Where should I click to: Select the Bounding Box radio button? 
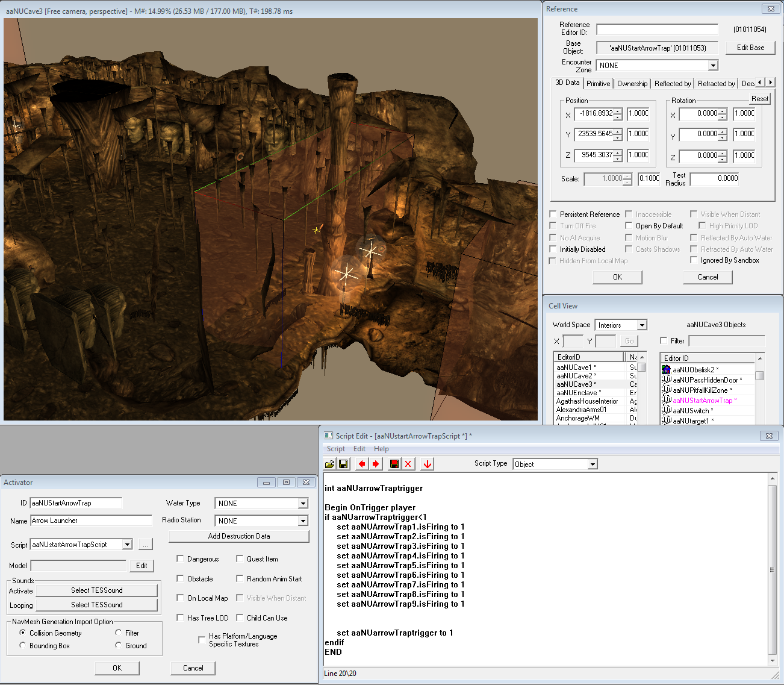pos(23,646)
